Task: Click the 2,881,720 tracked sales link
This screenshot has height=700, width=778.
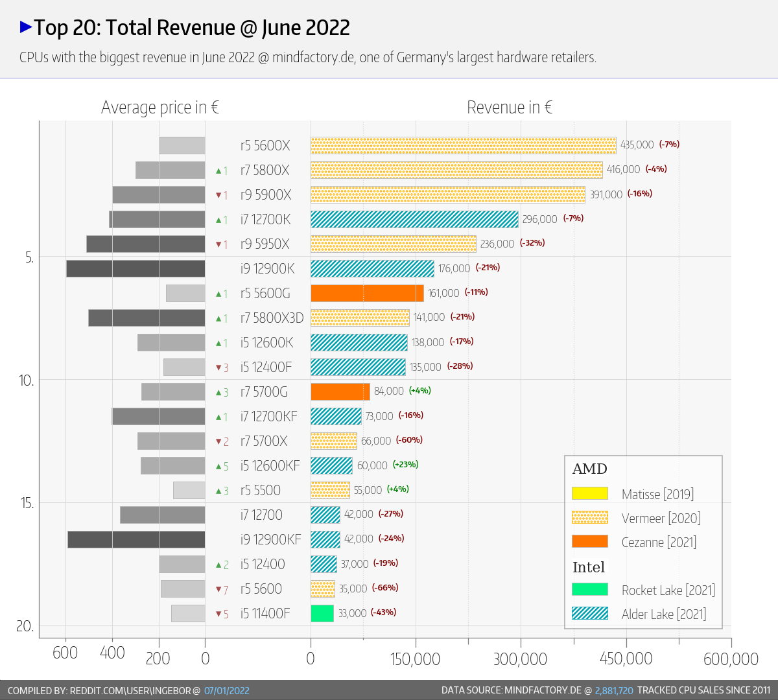Action: (613, 690)
